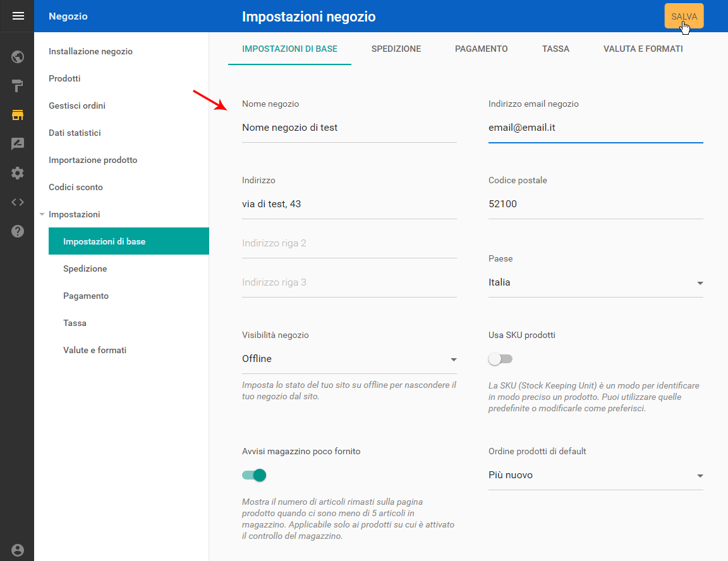Open the code brackets icon

pos(18,202)
